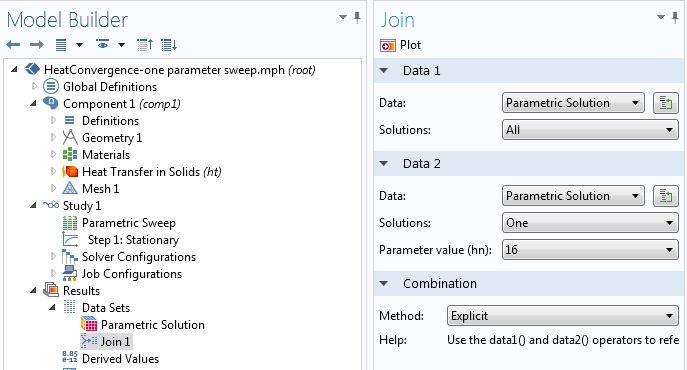687x370 pixels.
Task: Collapse the Data Sets node
Action: tap(52, 307)
